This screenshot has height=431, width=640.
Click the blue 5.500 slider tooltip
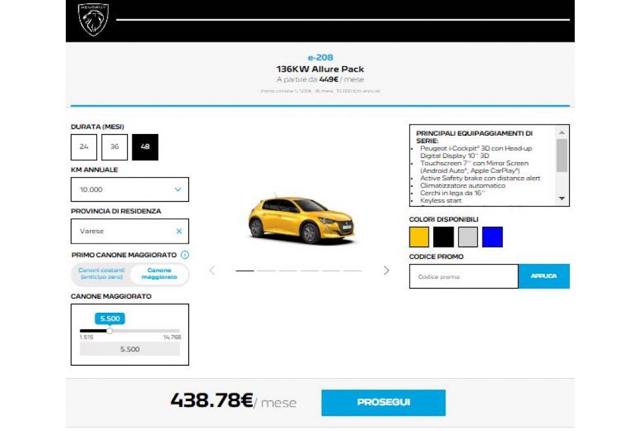(x=110, y=318)
